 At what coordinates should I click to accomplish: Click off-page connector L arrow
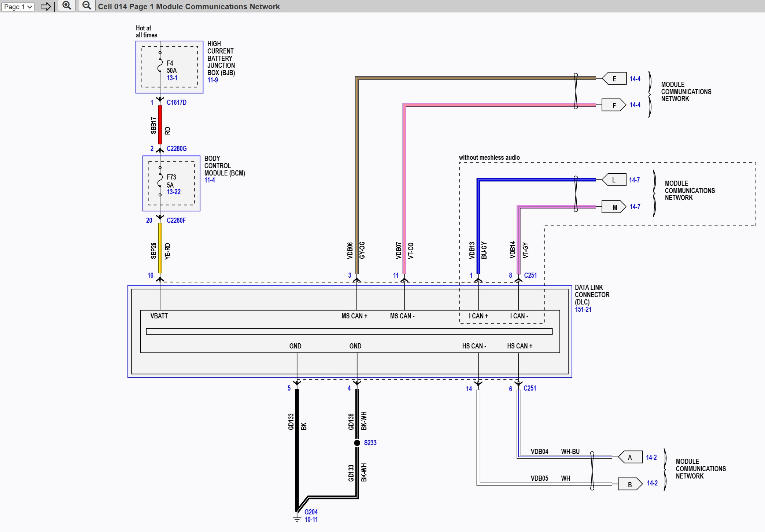614,180
